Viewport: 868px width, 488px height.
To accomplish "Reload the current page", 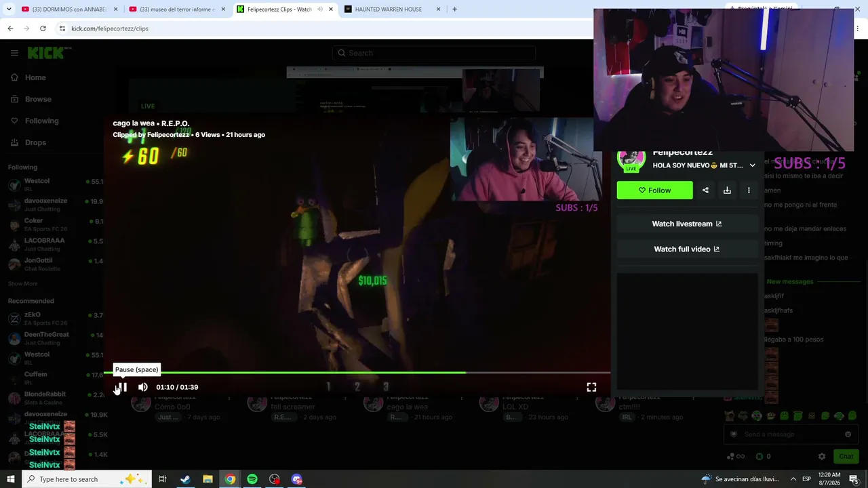I will 43,28.
